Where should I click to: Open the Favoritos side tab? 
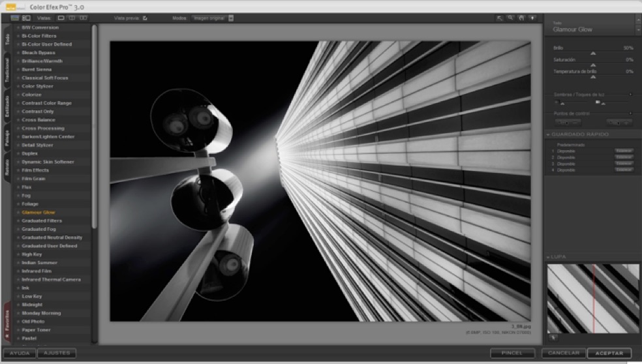point(7,322)
